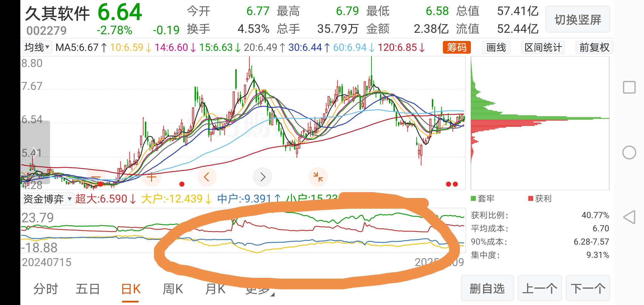The width and height of the screenshot is (644, 305).
Task: Tap the start date 20240715 label
Action: pos(47,262)
